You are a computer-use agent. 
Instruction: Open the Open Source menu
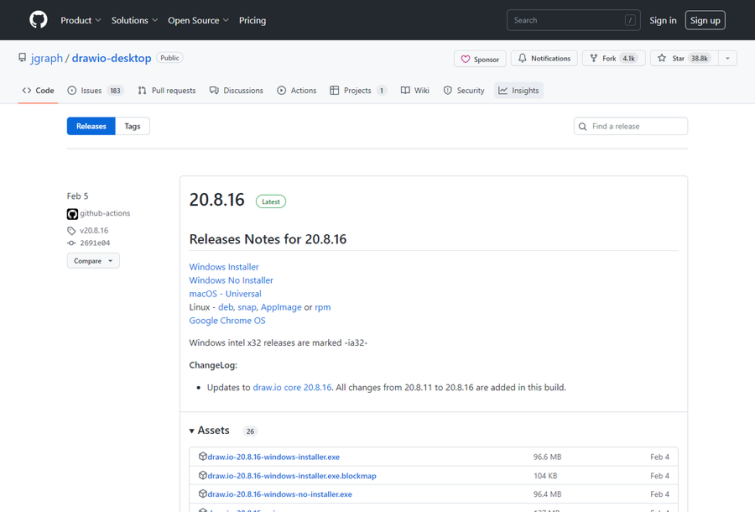(198, 20)
